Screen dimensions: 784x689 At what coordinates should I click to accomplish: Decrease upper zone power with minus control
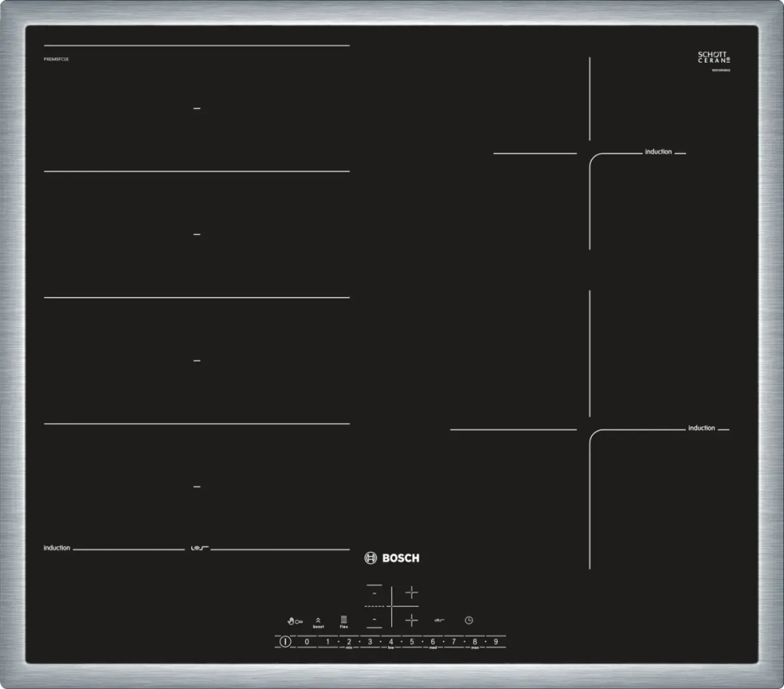pos(375,593)
